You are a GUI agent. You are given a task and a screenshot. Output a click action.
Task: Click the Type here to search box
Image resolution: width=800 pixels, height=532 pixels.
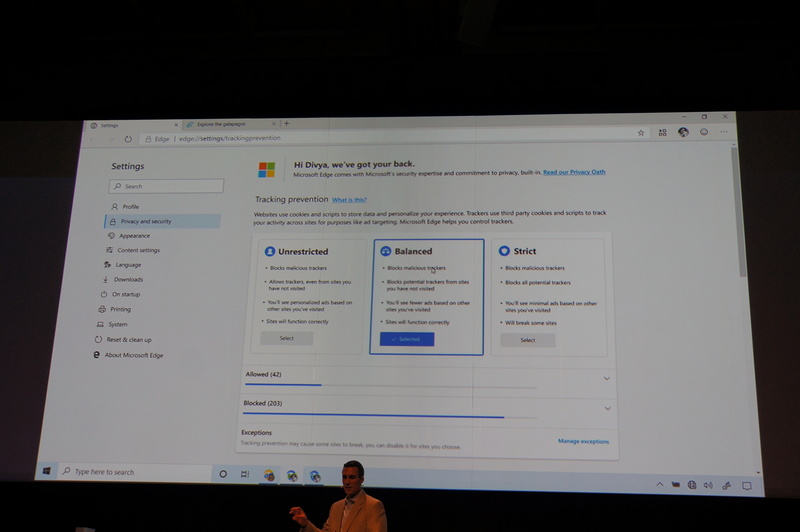[135, 472]
